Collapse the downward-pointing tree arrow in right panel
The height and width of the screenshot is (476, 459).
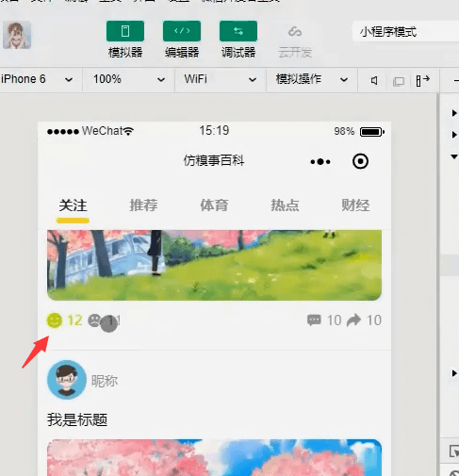tap(454, 156)
